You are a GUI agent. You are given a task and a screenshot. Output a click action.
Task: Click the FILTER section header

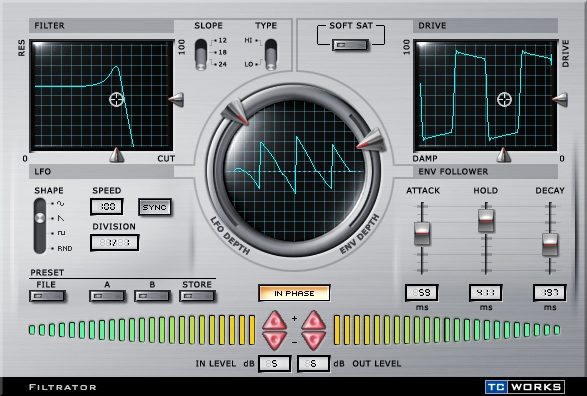101,26
